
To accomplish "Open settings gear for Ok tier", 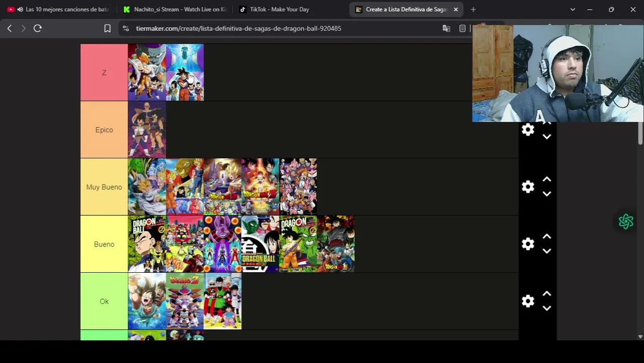I will (528, 301).
